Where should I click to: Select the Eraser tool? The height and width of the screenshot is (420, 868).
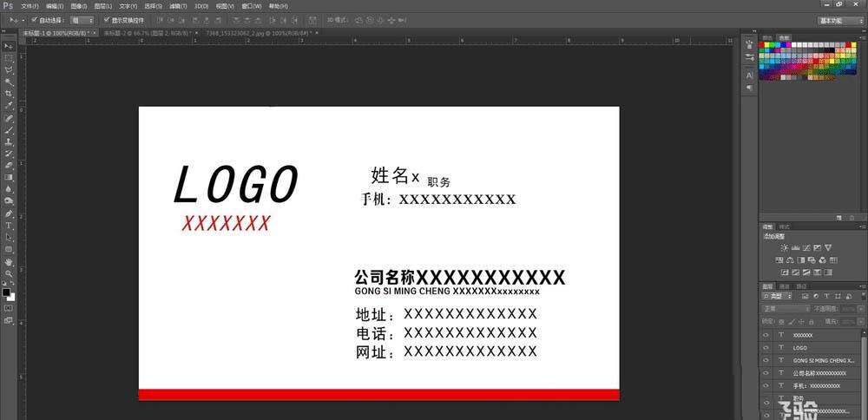[9, 166]
